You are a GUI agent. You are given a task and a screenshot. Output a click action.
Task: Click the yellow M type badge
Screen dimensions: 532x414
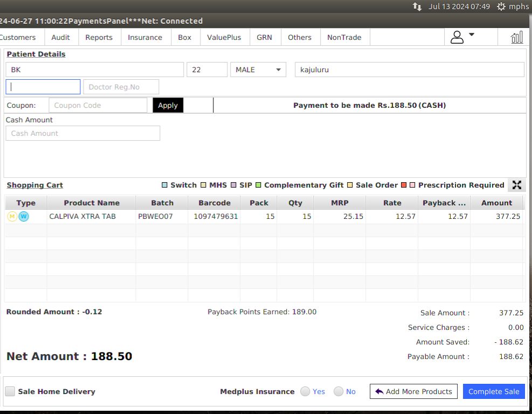(x=12, y=217)
